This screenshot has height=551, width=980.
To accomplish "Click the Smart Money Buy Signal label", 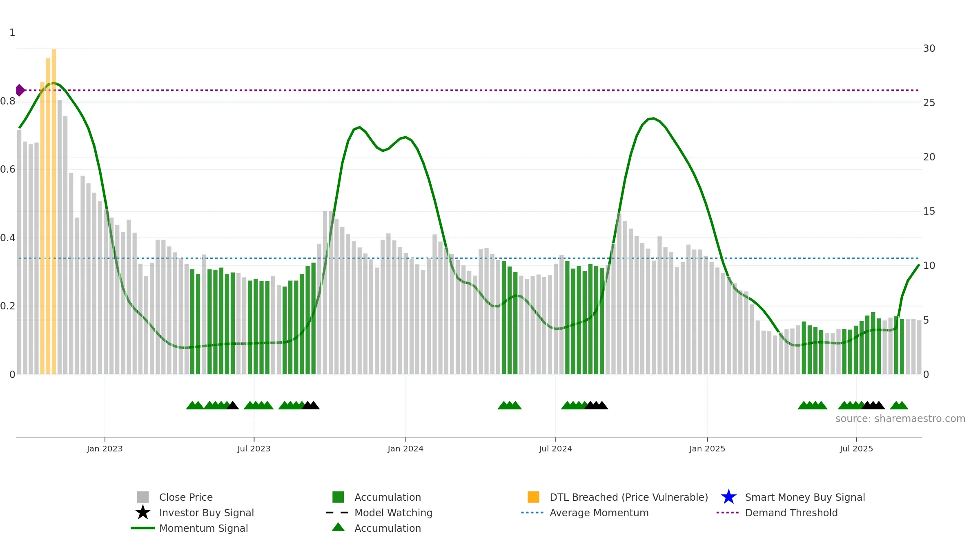I will (x=805, y=497).
